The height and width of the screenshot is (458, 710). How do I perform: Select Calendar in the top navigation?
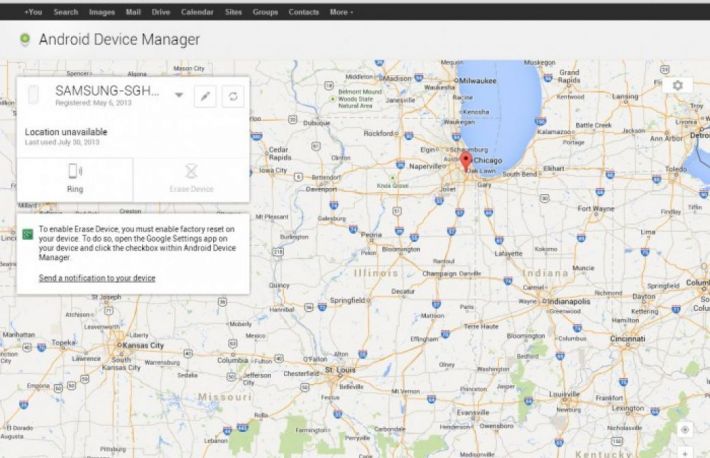(197, 12)
